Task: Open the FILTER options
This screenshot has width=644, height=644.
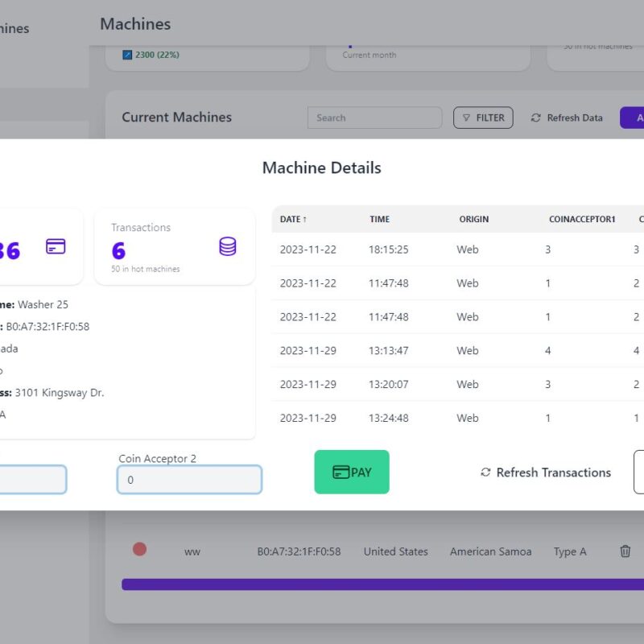Action: 483,118
